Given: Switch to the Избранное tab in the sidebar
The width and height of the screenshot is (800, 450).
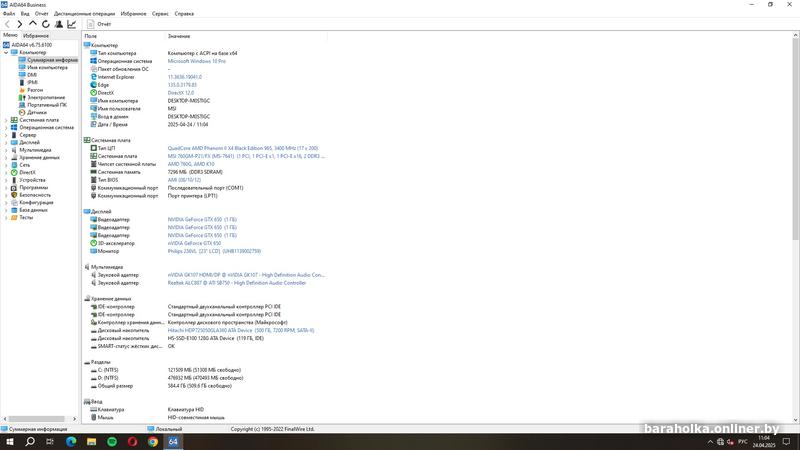Looking at the screenshot, I should [36, 36].
